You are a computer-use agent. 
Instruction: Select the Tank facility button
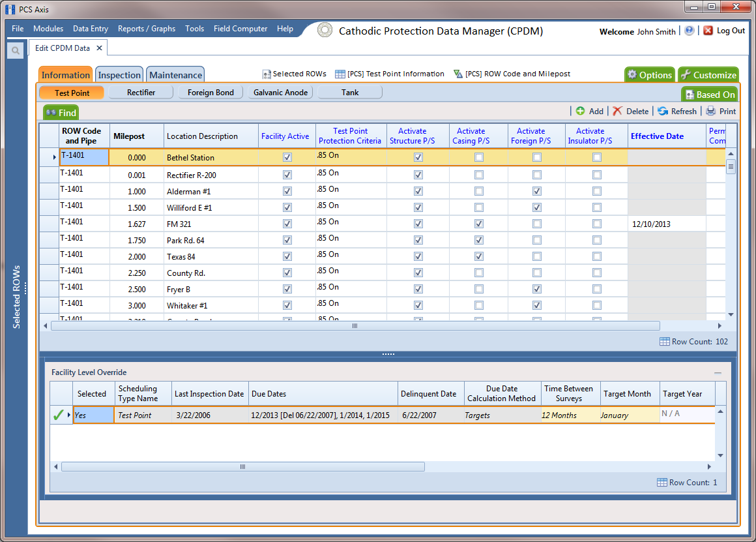click(x=350, y=92)
